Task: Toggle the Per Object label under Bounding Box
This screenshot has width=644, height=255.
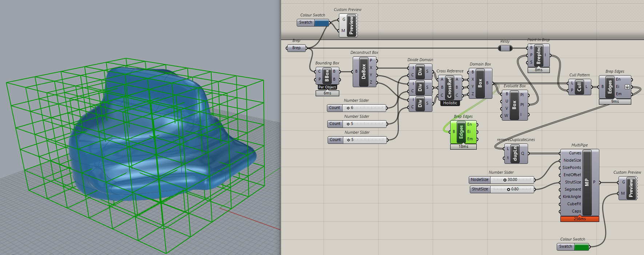Action: click(327, 87)
